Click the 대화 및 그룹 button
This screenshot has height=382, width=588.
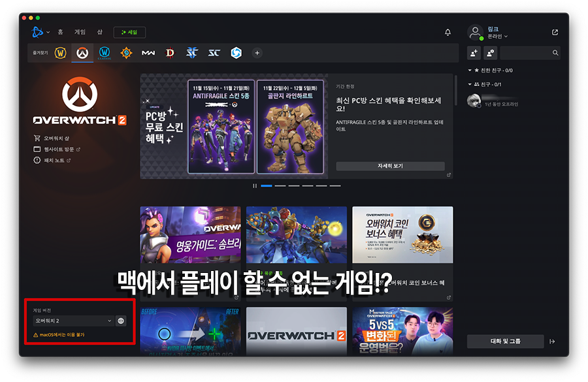click(x=506, y=342)
